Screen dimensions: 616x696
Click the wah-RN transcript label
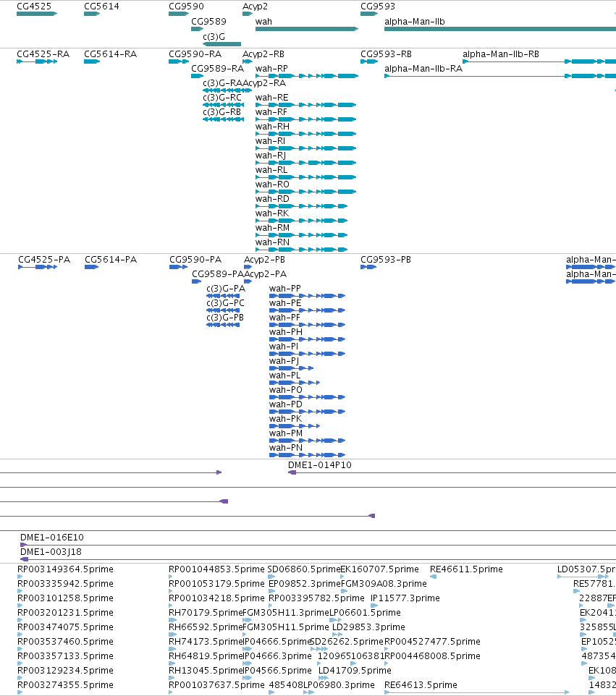pos(272,242)
